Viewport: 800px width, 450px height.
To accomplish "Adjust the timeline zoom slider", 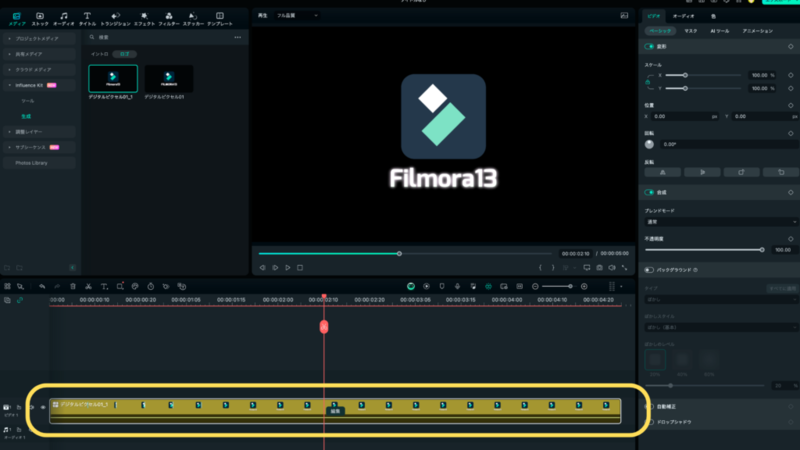I will tap(570, 287).
